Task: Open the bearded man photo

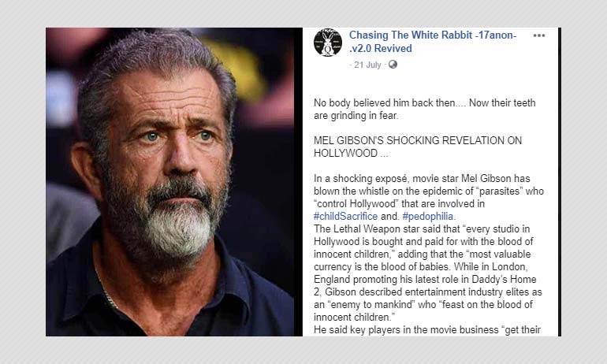Action: pyautogui.click(x=169, y=182)
